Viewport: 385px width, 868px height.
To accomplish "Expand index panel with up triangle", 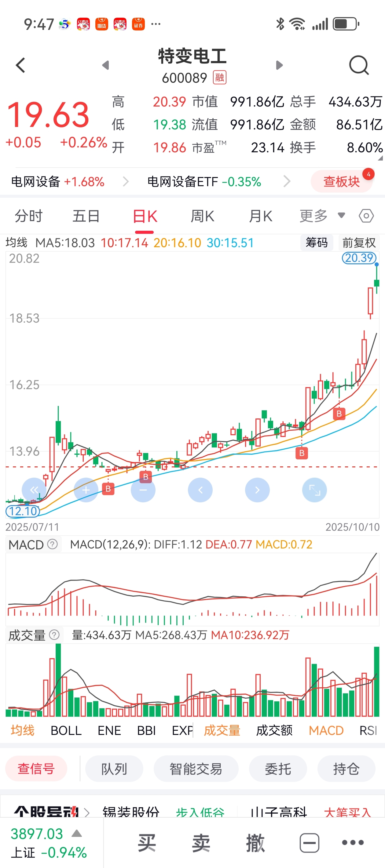I will point(77,834).
